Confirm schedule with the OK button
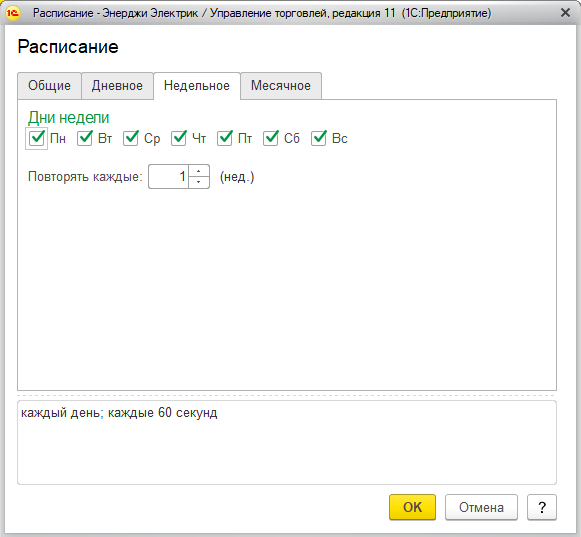 (412, 507)
